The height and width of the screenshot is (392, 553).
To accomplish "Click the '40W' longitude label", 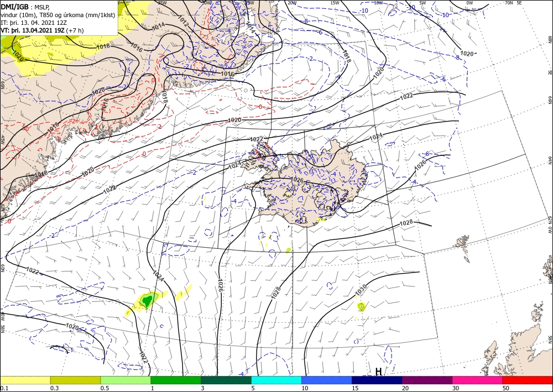I will (2, 316).
